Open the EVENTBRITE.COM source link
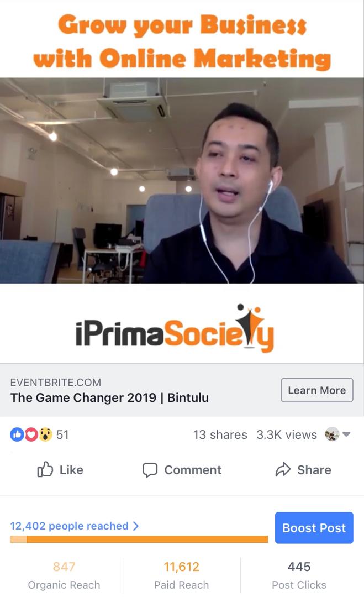This screenshot has height=597, width=364. (56, 383)
